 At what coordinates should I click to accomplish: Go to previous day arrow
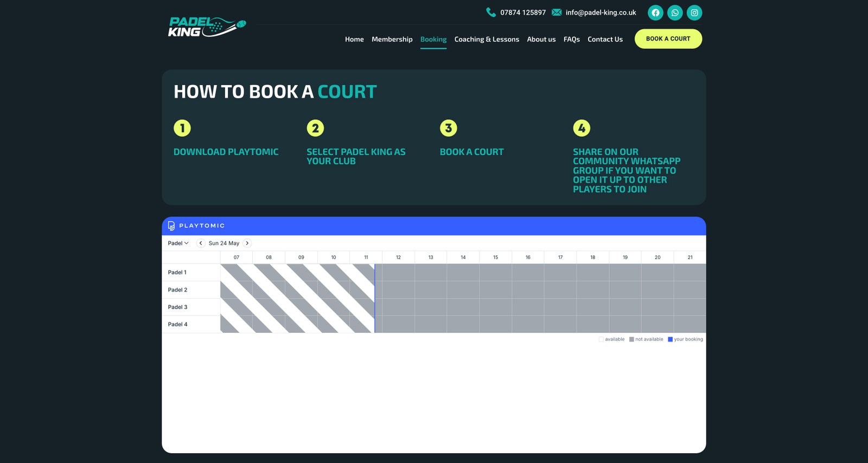coord(201,243)
